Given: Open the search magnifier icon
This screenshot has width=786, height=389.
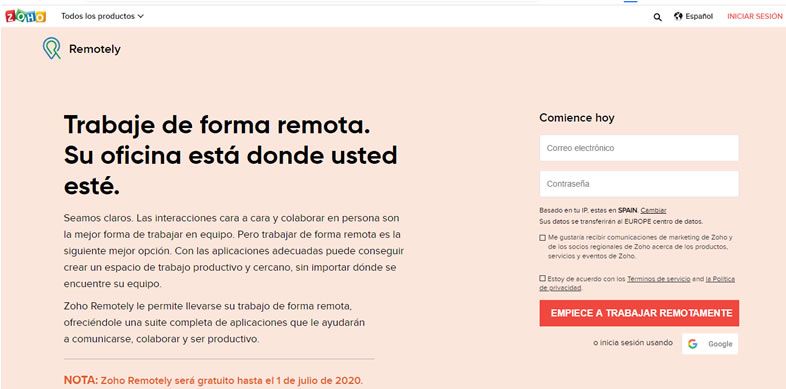Looking at the screenshot, I should pyautogui.click(x=657, y=17).
